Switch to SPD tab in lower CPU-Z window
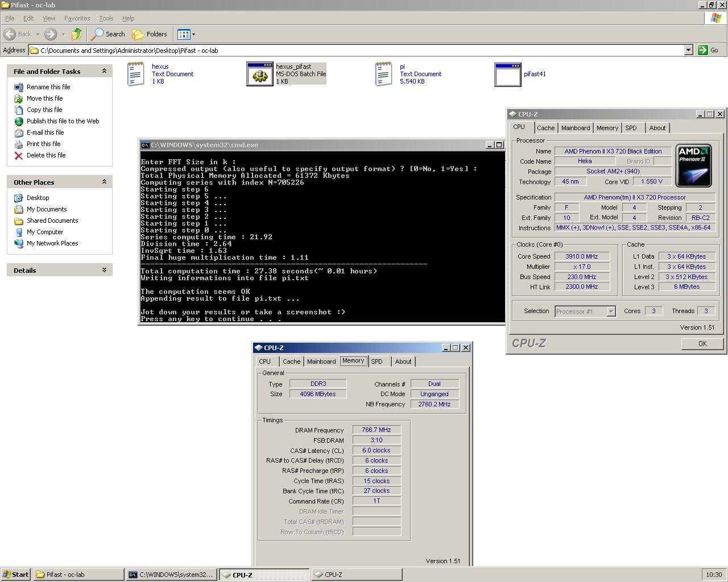The width and height of the screenshot is (728, 582). click(x=377, y=361)
